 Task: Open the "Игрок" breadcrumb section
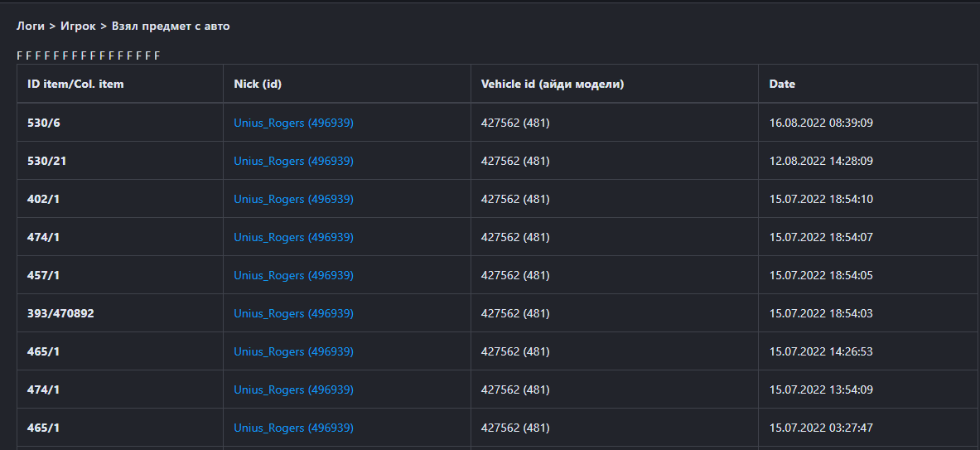[78, 27]
